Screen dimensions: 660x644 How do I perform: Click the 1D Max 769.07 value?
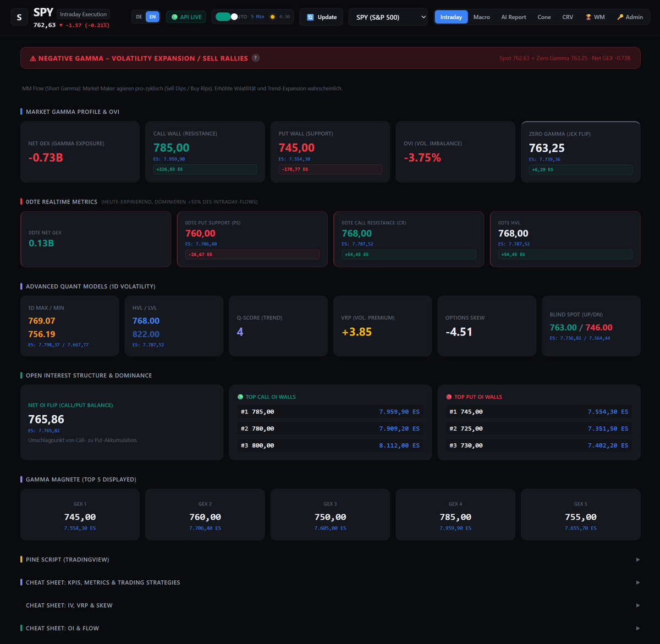42,321
